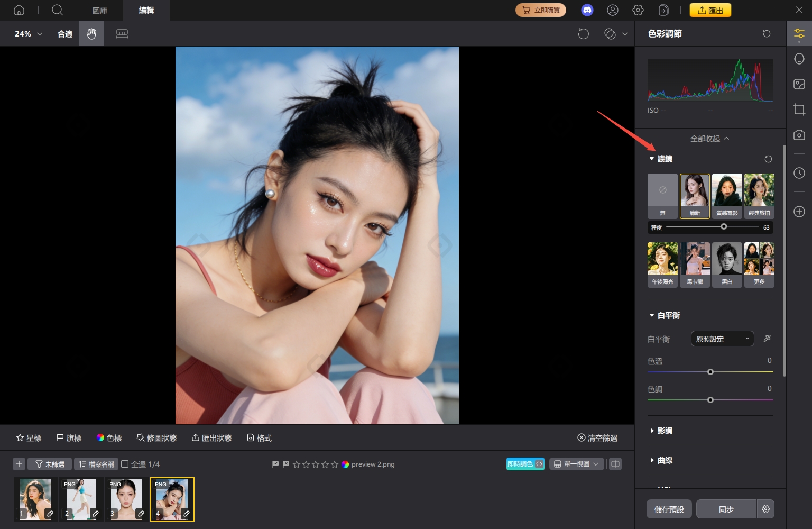Select the Crop tool in the right sidebar
812x529 pixels.
click(x=799, y=110)
